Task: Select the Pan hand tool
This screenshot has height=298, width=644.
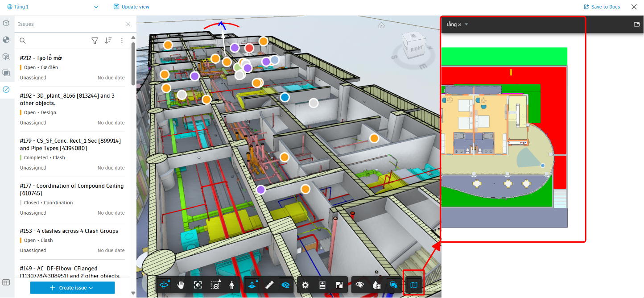Action: tap(181, 286)
